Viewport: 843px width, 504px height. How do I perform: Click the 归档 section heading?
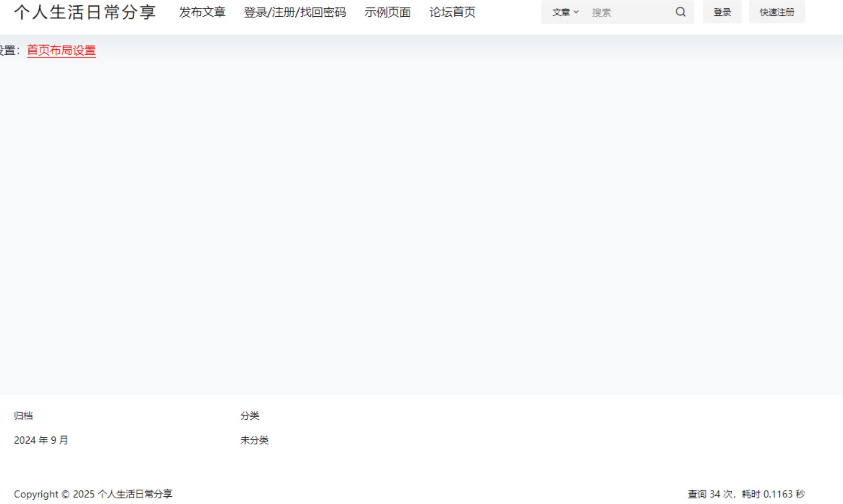(24, 415)
